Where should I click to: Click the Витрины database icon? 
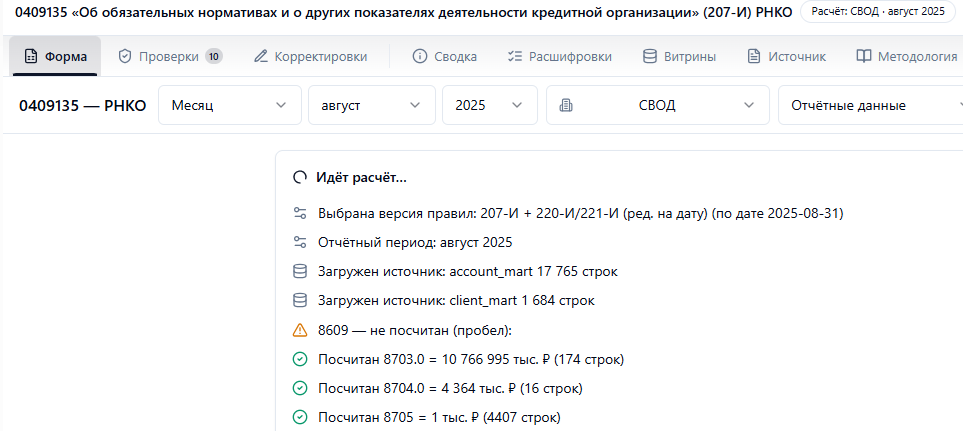650,56
